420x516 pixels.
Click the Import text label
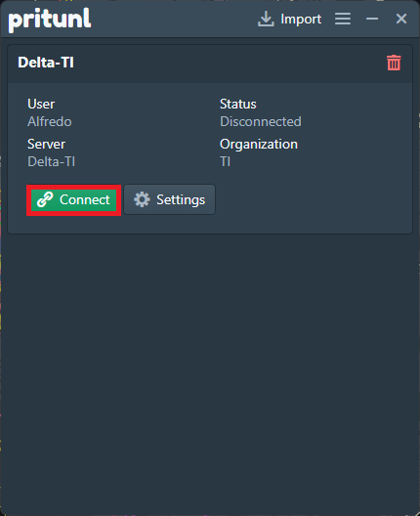pyautogui.click(x=301, y=20)
